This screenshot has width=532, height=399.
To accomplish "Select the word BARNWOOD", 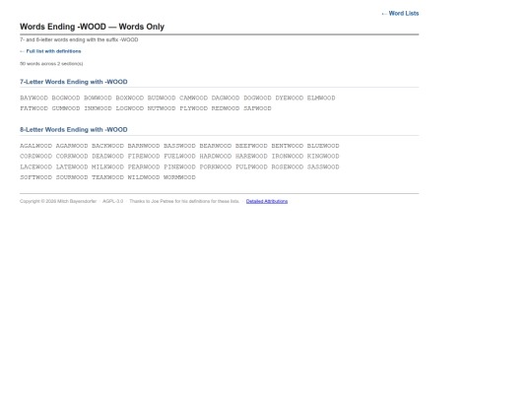I will 144,146.
